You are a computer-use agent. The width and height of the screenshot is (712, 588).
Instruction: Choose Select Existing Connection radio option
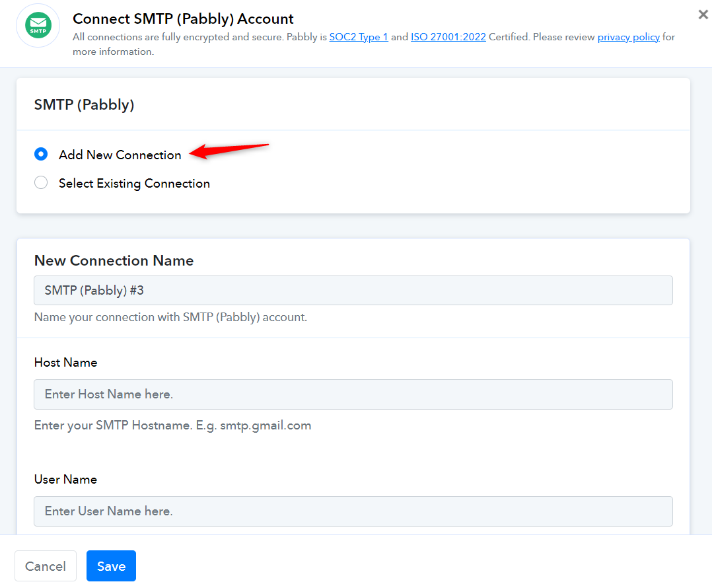pyautogui.click(x=41, y=182)
